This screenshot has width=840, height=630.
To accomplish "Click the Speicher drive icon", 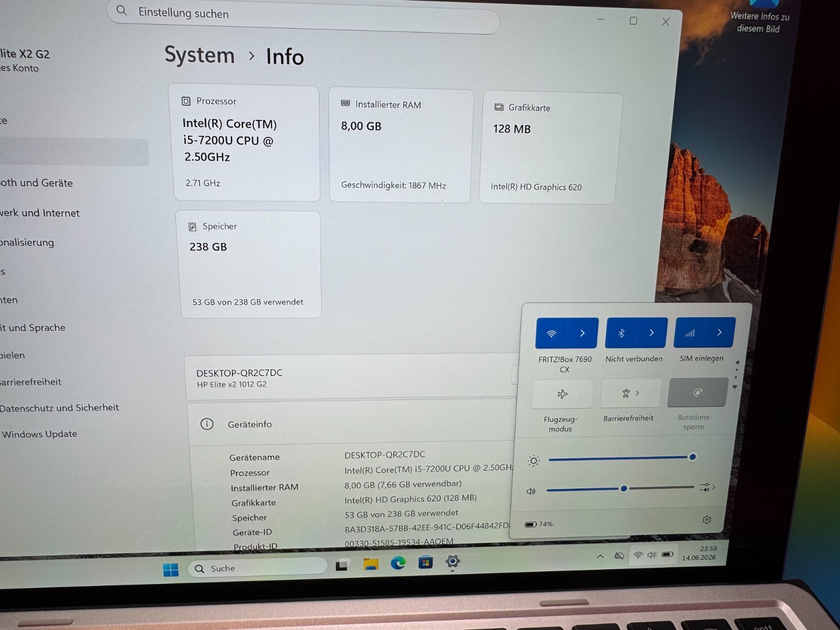I will (192, 226).
